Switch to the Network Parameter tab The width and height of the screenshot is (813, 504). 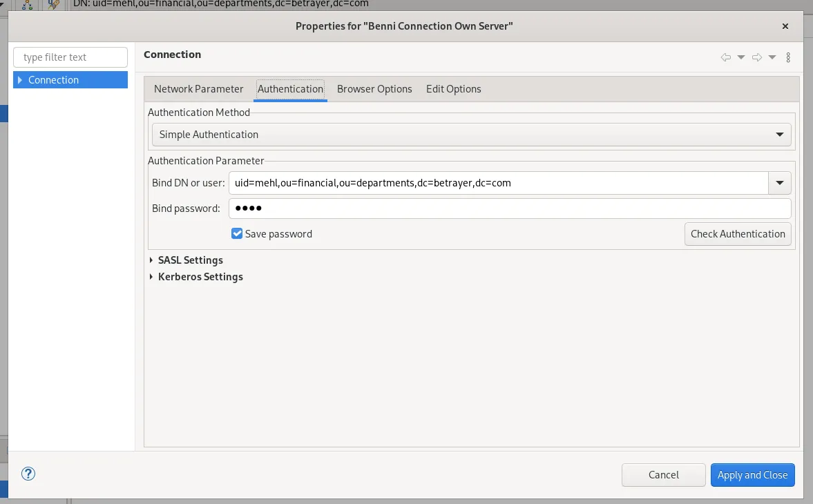pos(198,89)
